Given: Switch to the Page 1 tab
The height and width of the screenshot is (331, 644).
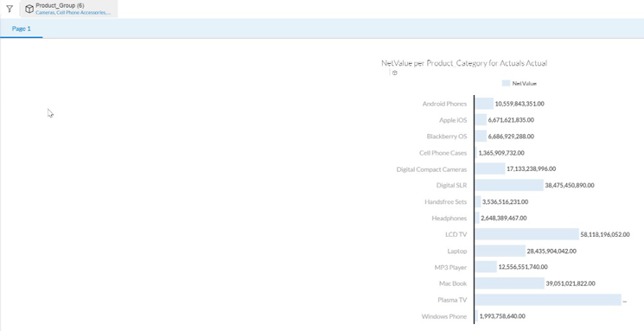Looking at the screenshot, I should point(22,29).
